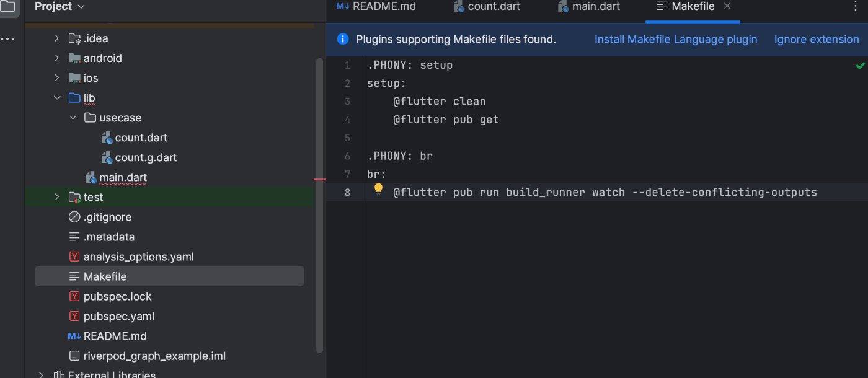Screen dimensions: 868x378
Task: Click gutter line number 8
Action: (x=347, y=192)
